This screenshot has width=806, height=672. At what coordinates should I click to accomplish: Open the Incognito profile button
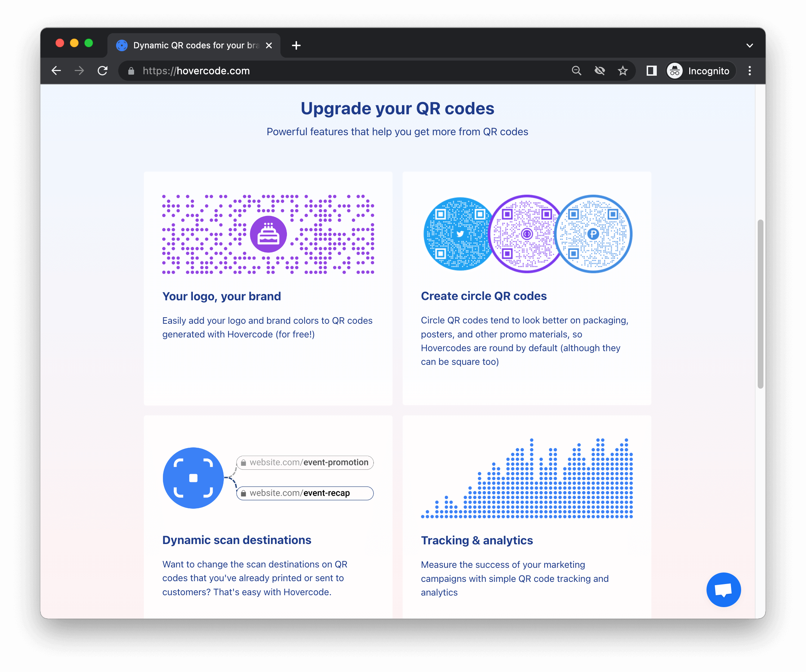[x=700, y=71]
